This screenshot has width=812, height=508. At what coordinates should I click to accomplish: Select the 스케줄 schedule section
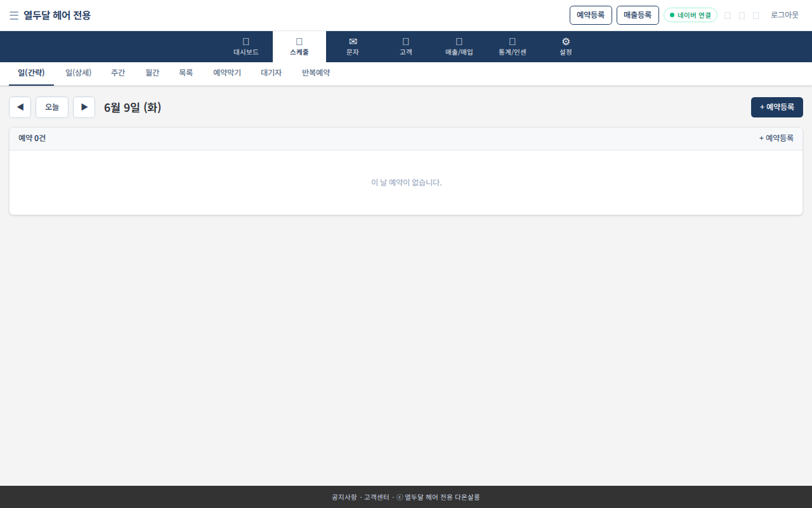(x=299, y=46)
